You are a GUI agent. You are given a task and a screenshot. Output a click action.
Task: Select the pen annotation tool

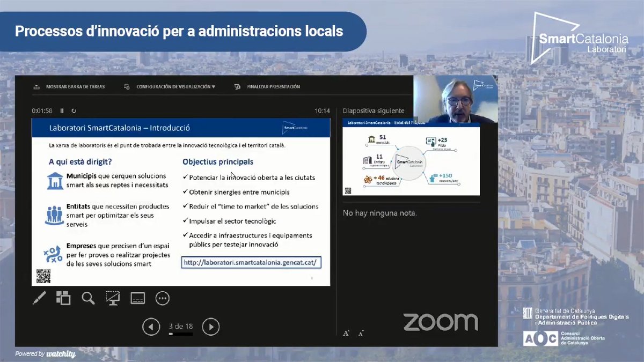pyautogui.click(x=39, y=298)
